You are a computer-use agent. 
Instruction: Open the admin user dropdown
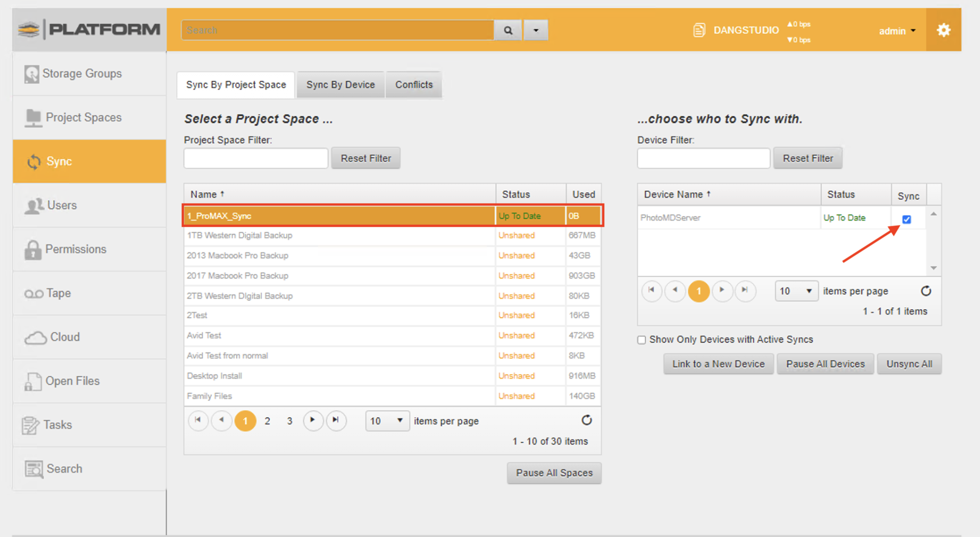pyautogui.click(x=897, y=31)
